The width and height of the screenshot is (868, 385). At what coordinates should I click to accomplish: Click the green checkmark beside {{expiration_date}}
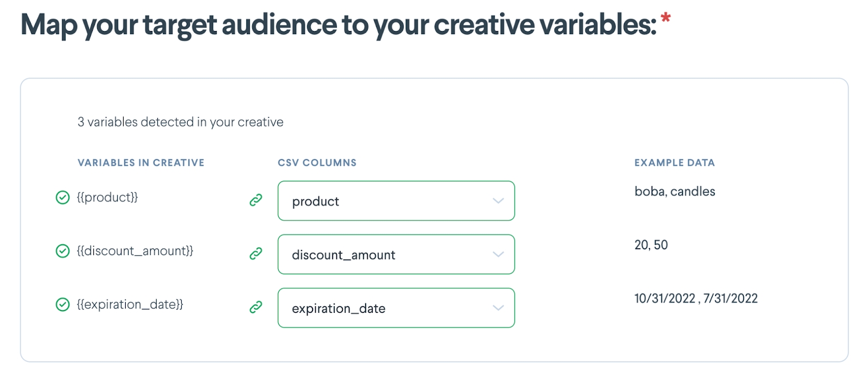(63, 305)
